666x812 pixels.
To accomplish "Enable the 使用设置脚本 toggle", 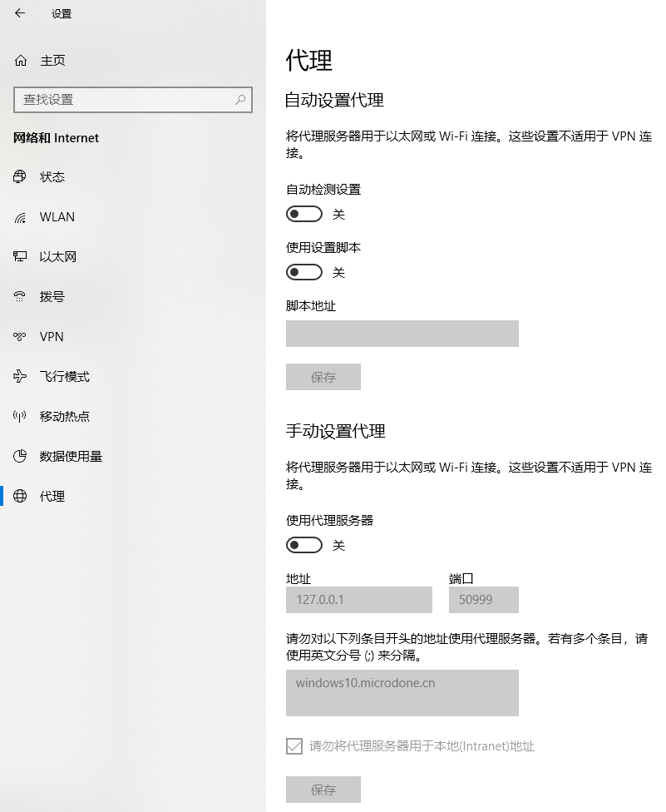I will 303,272.
